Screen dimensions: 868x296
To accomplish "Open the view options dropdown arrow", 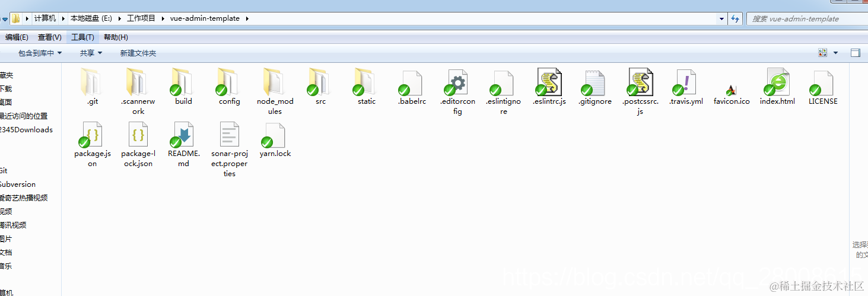I will (835, 53).
